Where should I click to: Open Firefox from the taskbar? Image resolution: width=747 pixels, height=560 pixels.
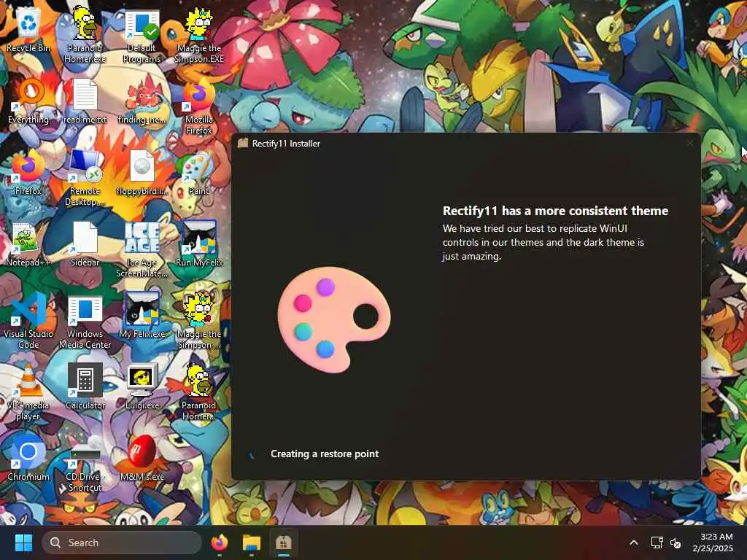(x=219, y=542)
